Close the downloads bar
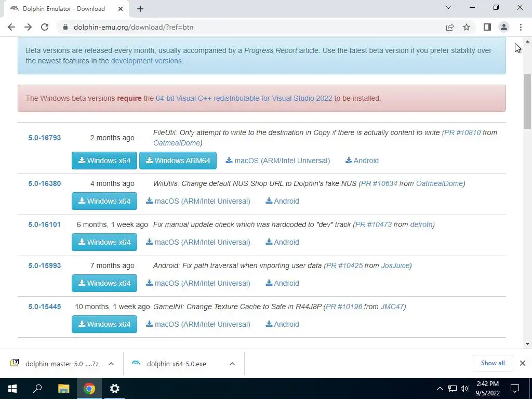 click(523, 363)
